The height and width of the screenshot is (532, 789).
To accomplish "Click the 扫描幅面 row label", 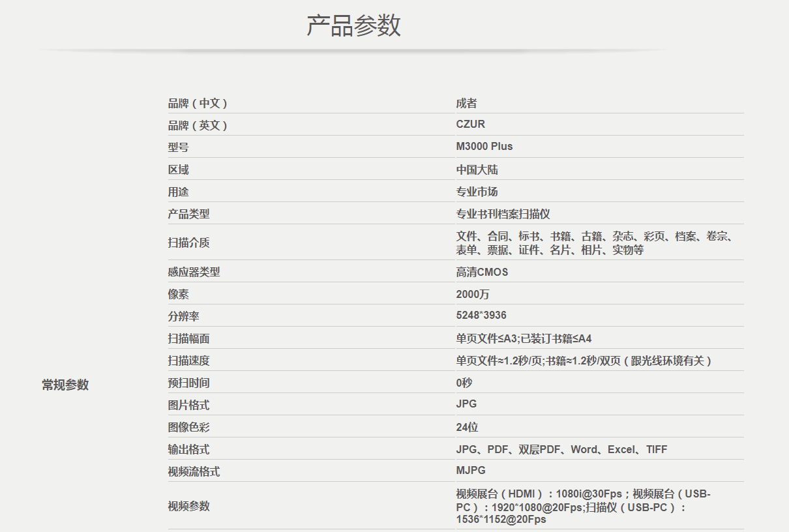I will 188,338.
